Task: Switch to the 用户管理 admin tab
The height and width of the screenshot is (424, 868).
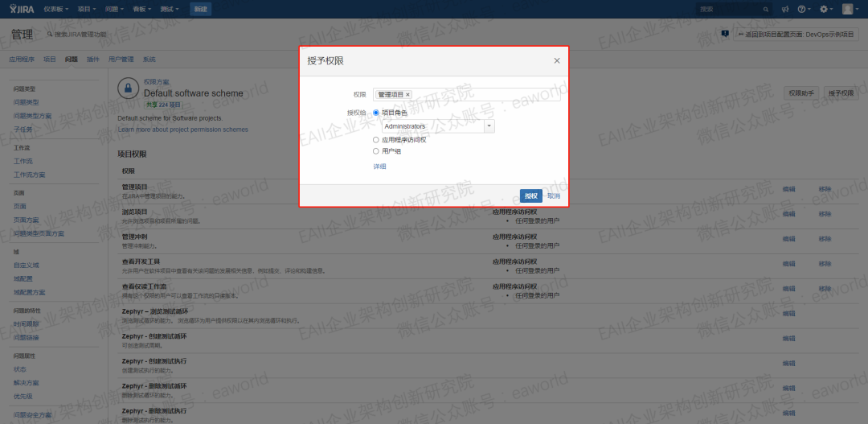Action: tap(121, 60)
